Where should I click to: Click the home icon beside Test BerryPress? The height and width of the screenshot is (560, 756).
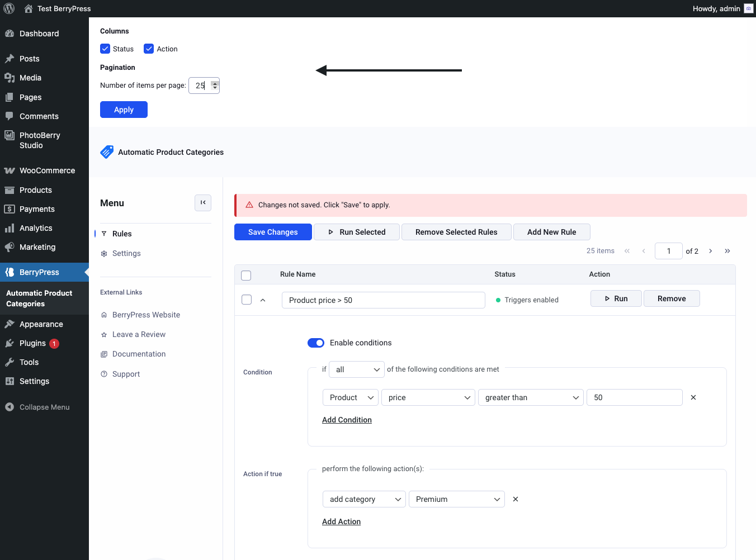(29, 8)
